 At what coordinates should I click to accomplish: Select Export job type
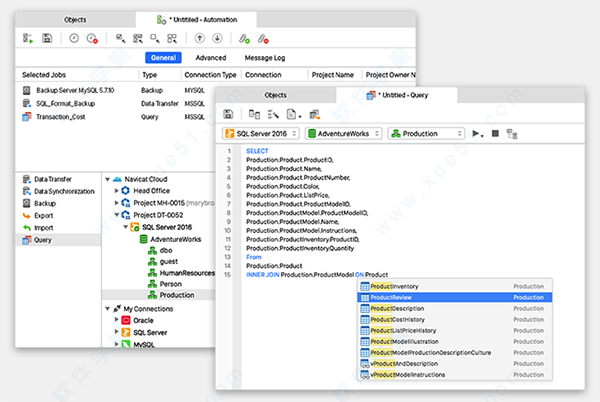(38, 216)
